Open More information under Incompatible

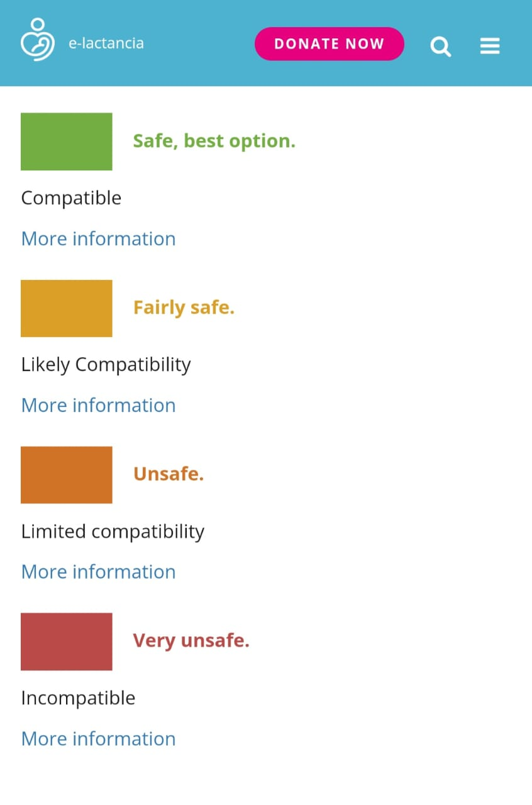[99, 739]
